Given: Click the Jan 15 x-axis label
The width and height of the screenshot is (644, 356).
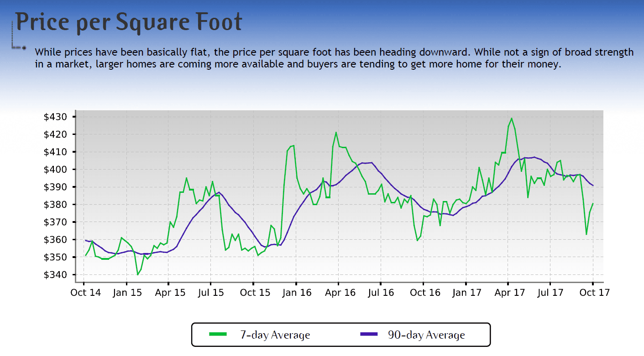Looking at the screenshot, I should 127,293.
